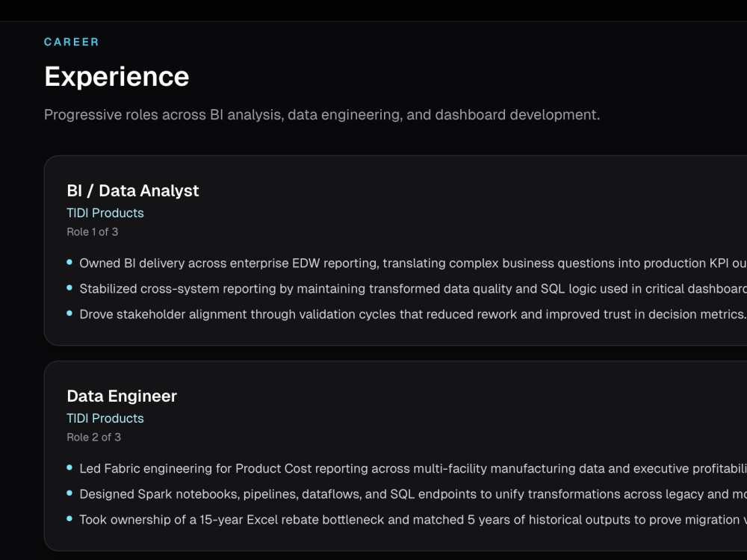
Task: Click the cyan bullet beside "Owned BI delivery"
Action: (69, 262)
